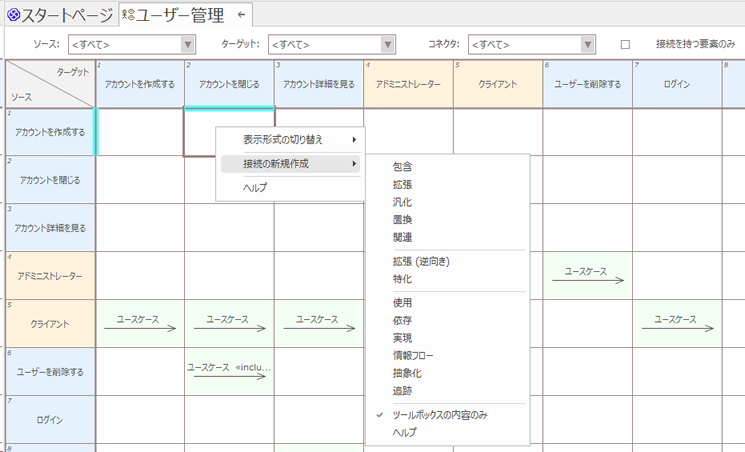Click the back arrow beside ユーザー管理 tab

pos(241,15)
